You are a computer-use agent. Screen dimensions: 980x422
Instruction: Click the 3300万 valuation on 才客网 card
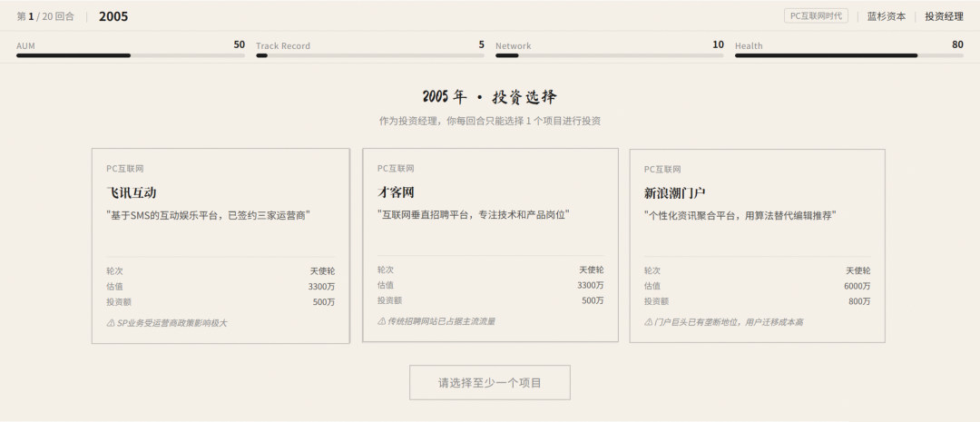point(590,285)
